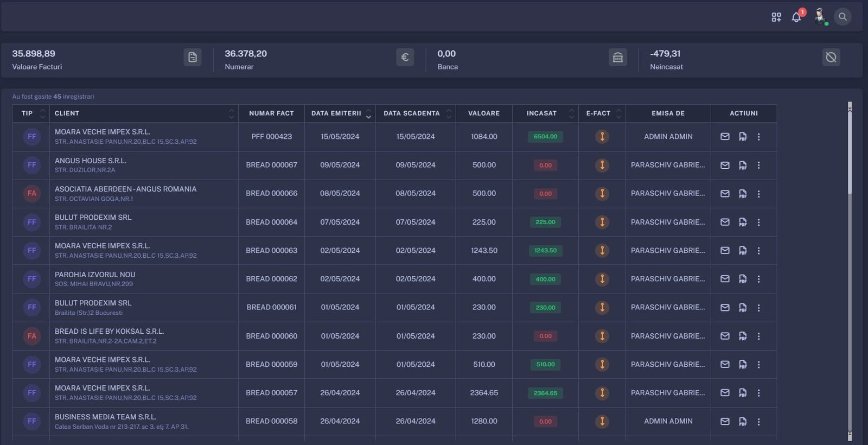Viewport: 868px width, 445px height.
Task: Expand actions menu for BREAD 000061 row
Action: point(758,308)
